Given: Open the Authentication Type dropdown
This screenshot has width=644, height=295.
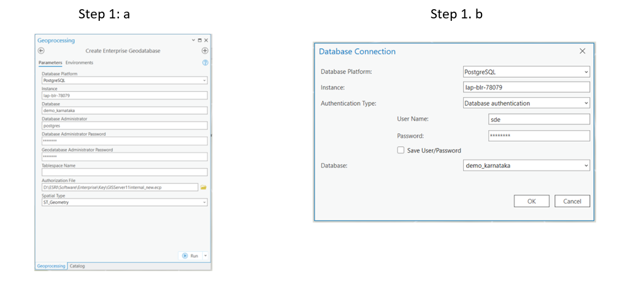Looking at the screenshot, I should pos(586,103).
